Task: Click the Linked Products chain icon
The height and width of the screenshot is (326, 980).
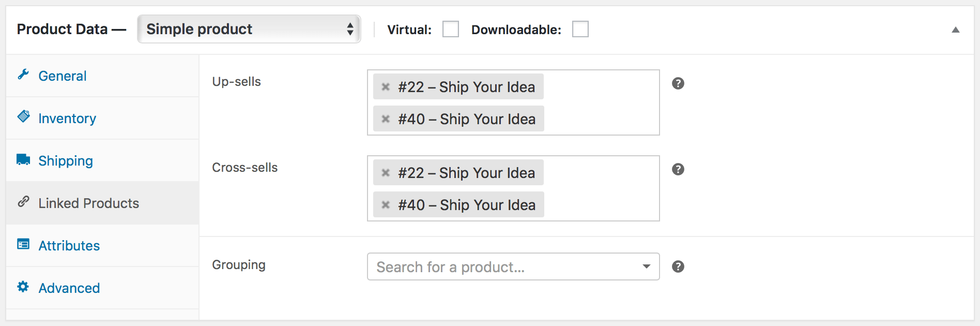Action: (x=23, y=202)
